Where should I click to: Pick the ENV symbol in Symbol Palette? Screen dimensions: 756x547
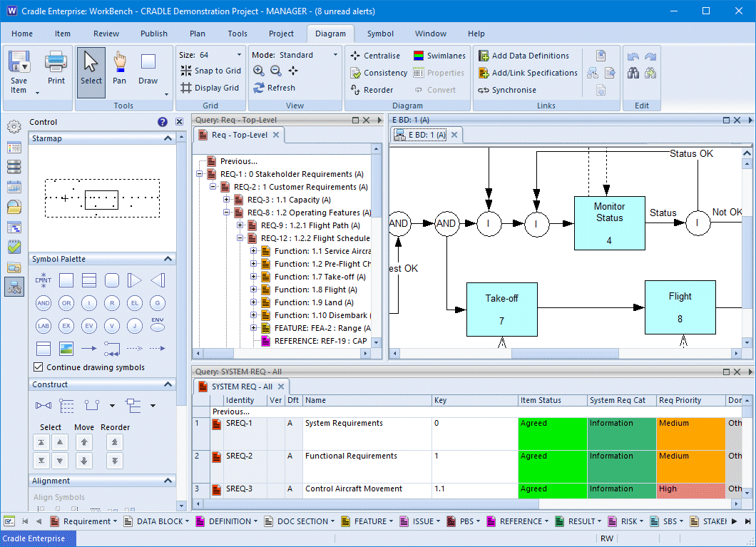(158, 324)
